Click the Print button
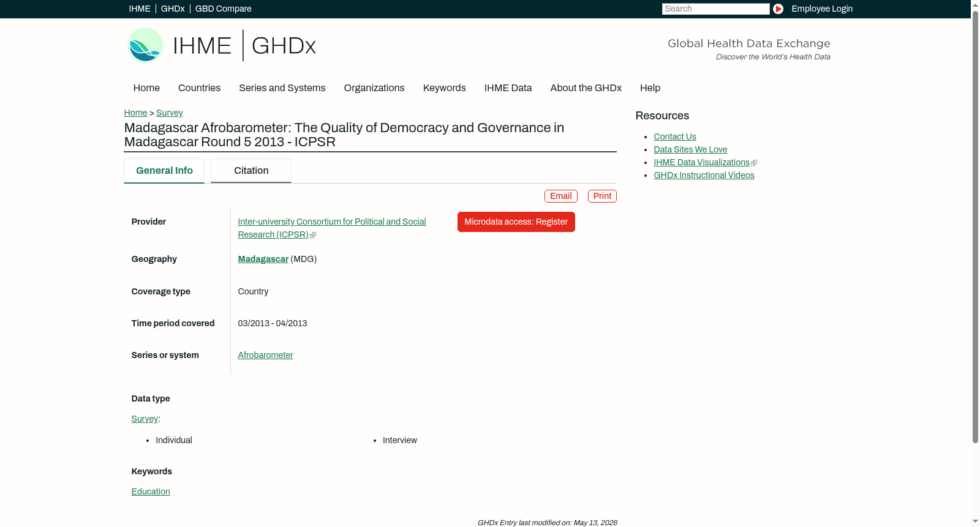Viewport: 980px width, 527px height. (602, 196)
